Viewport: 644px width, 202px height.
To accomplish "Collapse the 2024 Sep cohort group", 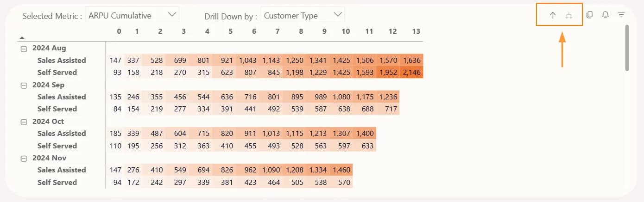I will pyautogui.click(x=24, y=85).
